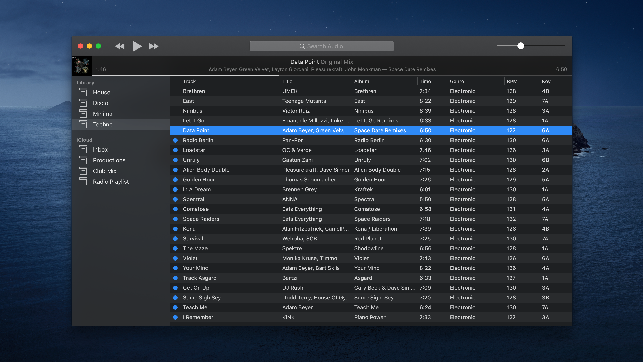Click the album artwork thumbnail for Data Point
The height and width of the screenshot is (362, 644).
(x=81, y=65)
